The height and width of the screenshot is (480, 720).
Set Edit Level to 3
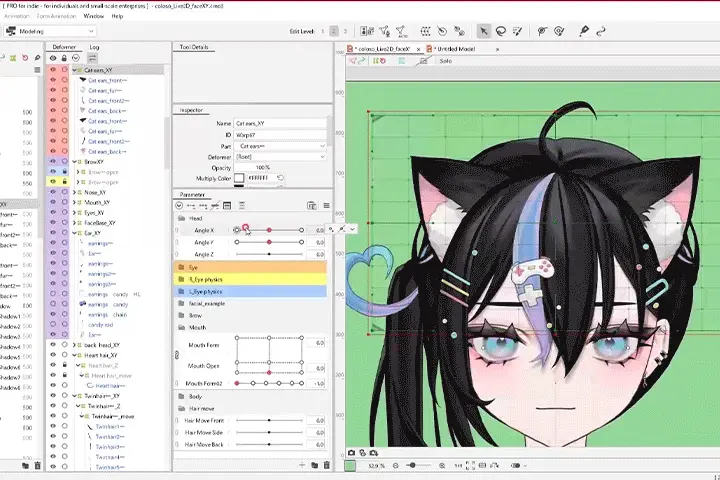pos(345,31)
